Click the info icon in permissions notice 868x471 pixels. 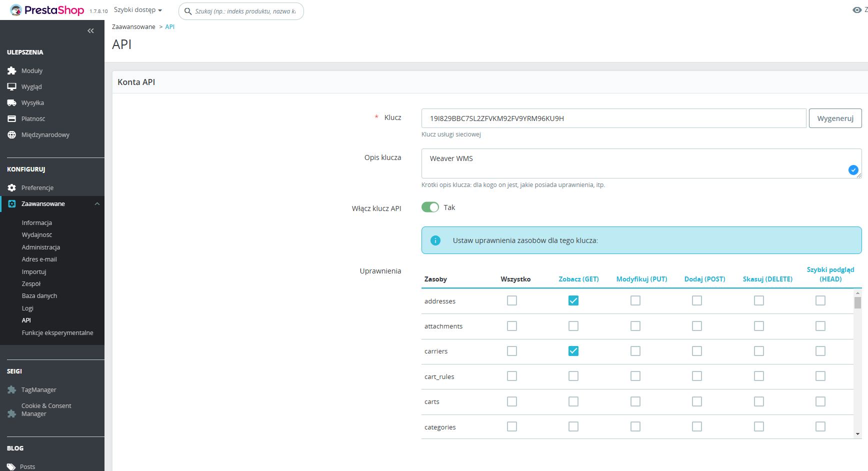pyautogui.click(x=435, y=240)
